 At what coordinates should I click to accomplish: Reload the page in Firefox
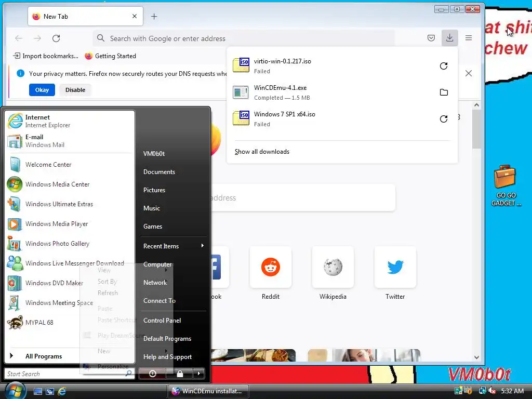[56, 38]
